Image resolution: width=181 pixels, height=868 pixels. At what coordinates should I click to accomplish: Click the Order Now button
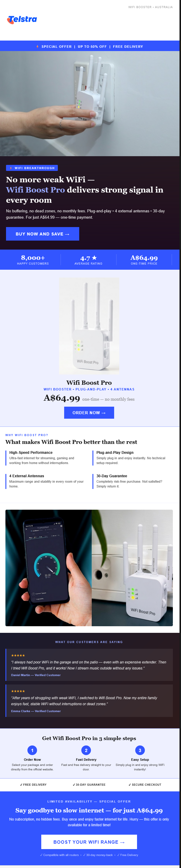click(89, 412)
